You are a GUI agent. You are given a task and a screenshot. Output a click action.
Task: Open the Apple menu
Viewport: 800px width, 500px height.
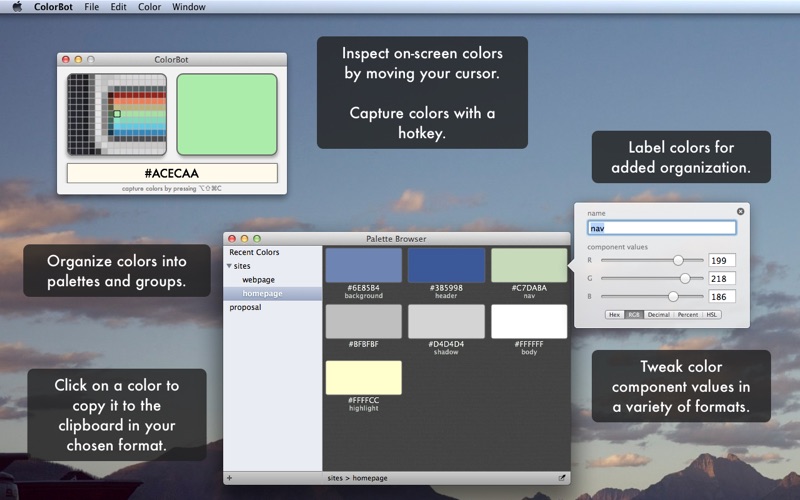click(x=17, y=7)
